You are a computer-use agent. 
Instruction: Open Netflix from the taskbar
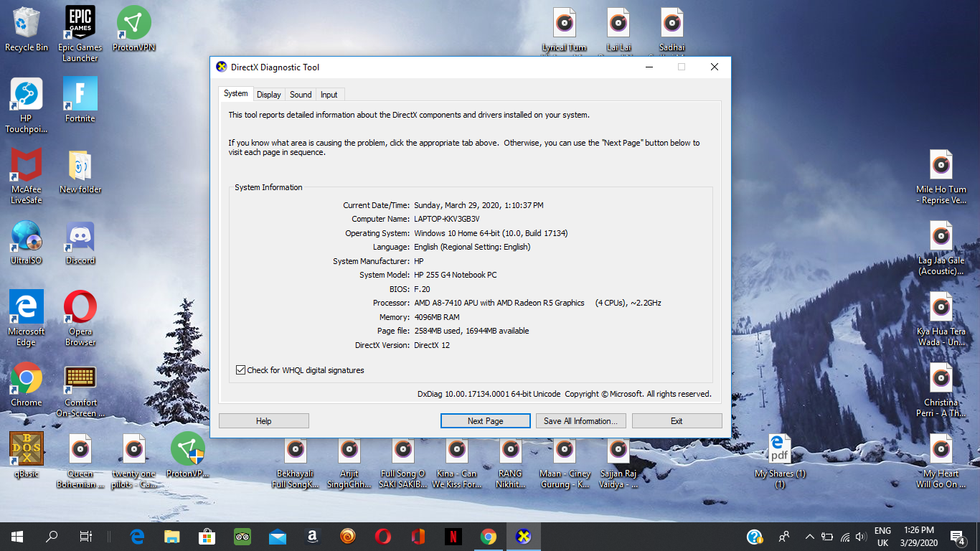click(x=453, y=536)
